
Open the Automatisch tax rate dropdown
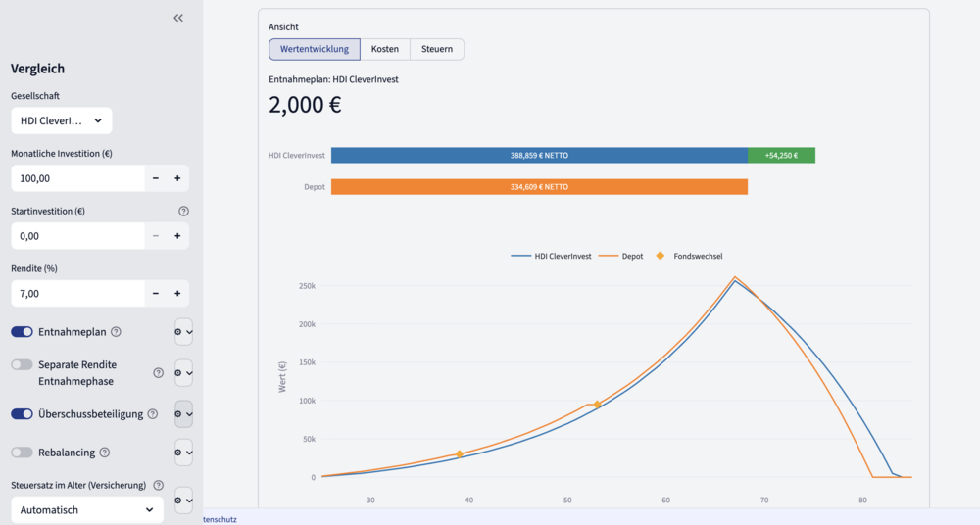click(87, 510)
